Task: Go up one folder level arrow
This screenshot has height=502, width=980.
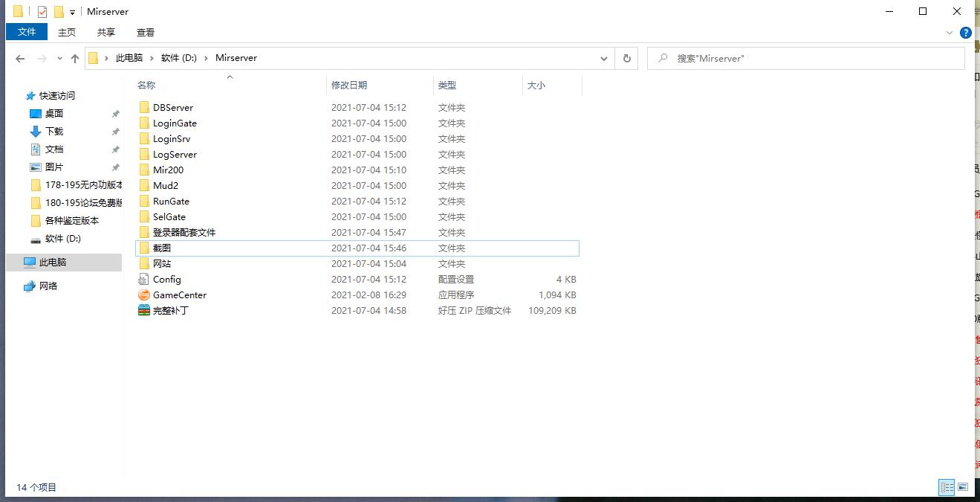Action: pyautogui.click(x=75, y=58)
